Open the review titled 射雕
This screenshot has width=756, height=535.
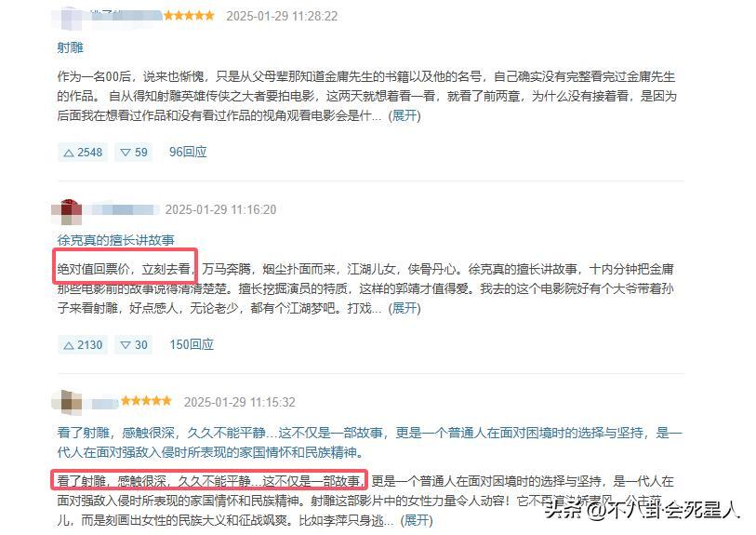(71, 47)
